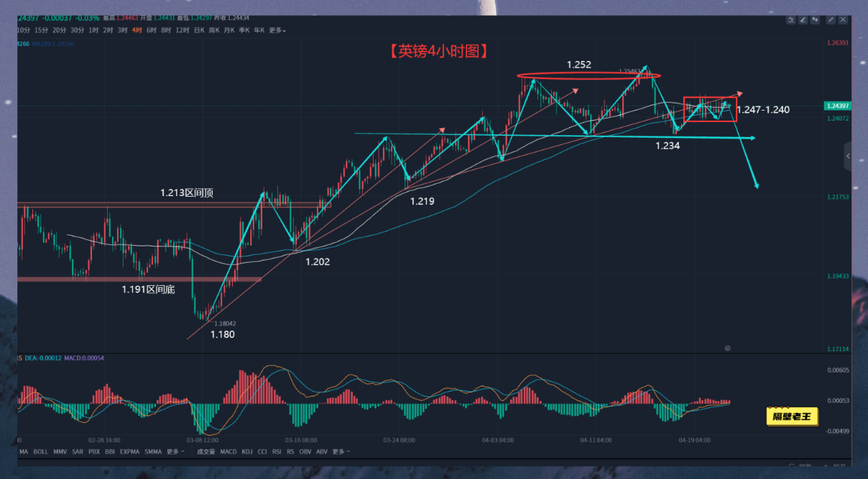868x479 pixels.
Task: Click the shrink/restore chart window icon
Action: [830, 19]
